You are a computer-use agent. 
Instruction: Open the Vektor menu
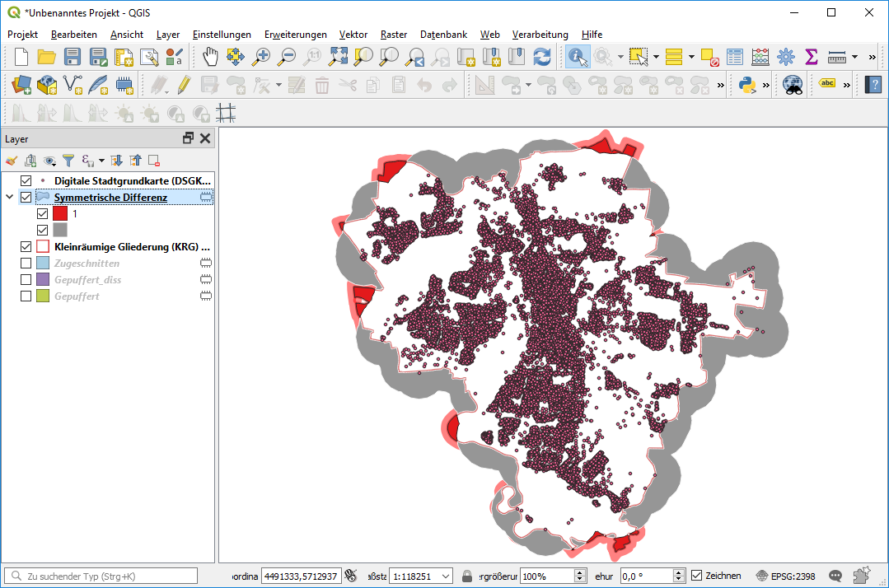click(353, 35)
